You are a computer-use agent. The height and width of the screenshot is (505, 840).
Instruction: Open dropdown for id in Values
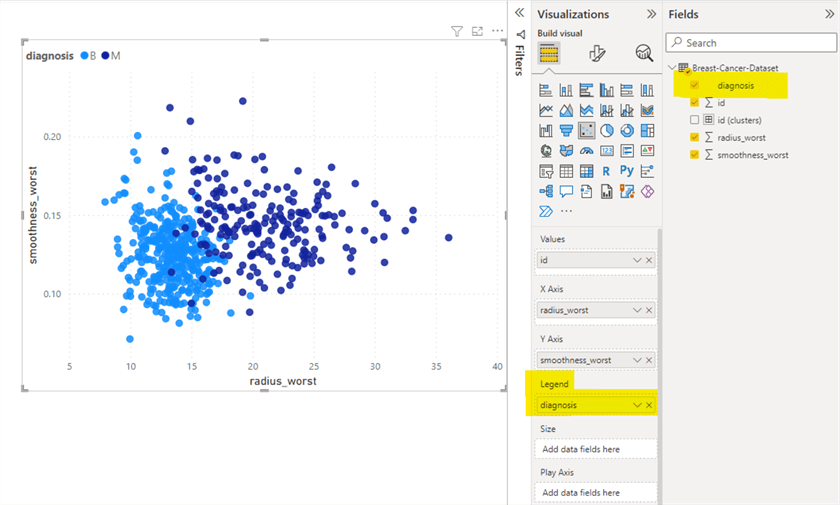coord(637,260)
